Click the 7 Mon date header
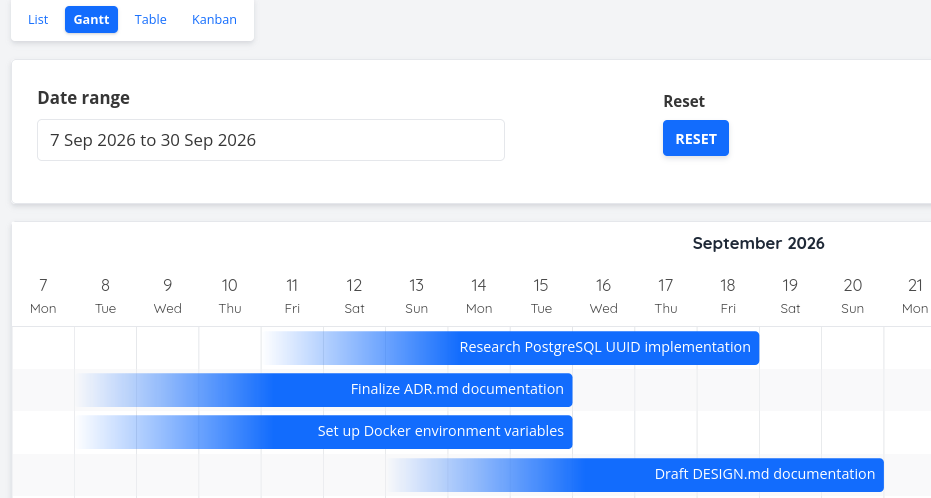 pos(43,296)
